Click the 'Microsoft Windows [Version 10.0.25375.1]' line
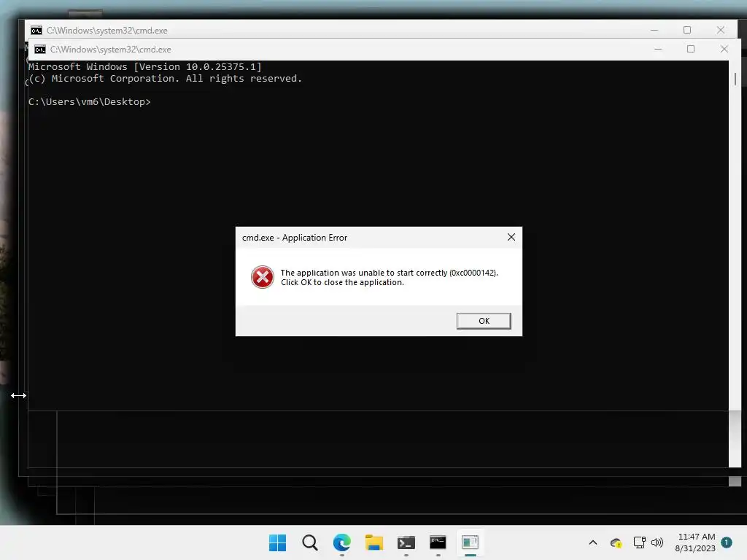 145,66
